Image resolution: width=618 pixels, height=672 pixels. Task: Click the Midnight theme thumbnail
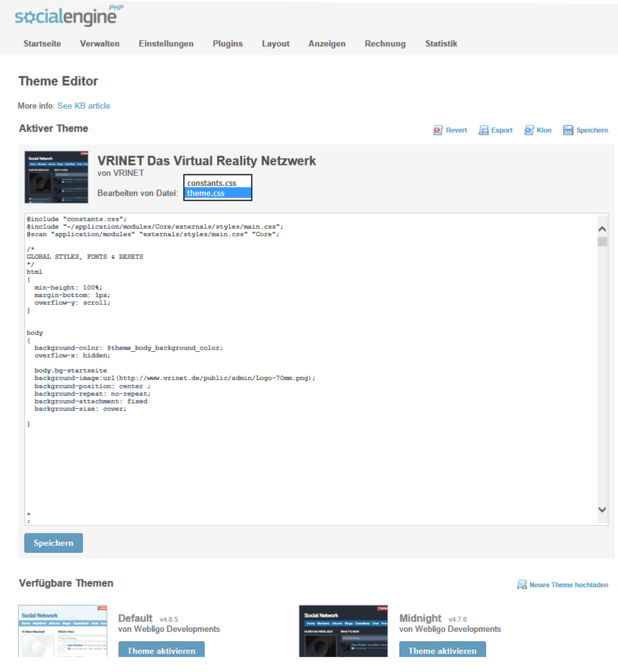[344, 631]
